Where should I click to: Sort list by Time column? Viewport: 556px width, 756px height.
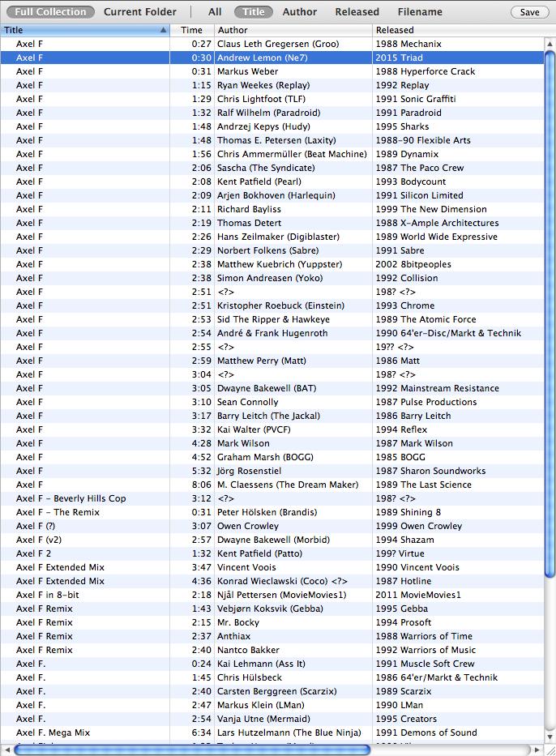coord(191,30)
